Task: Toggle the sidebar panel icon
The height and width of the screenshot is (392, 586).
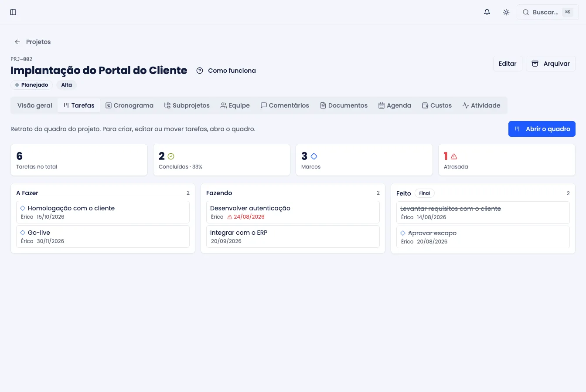Action: point(13,12)
